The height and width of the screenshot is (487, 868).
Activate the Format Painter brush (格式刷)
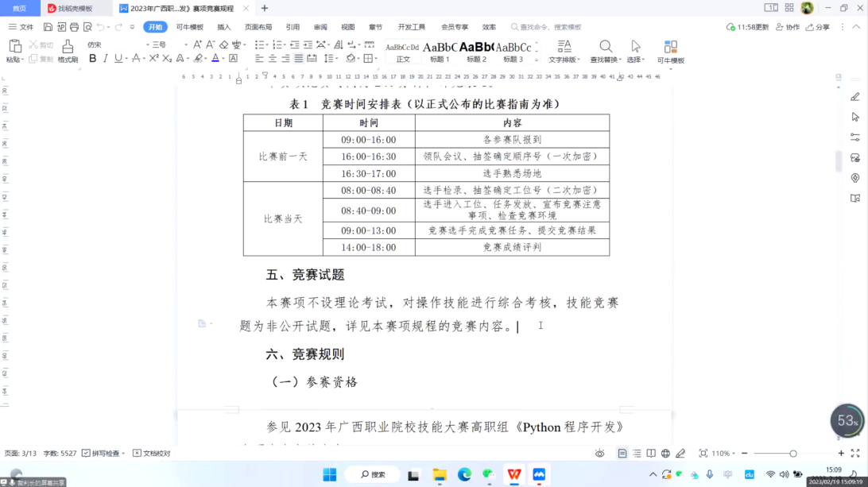pos(68,51)
